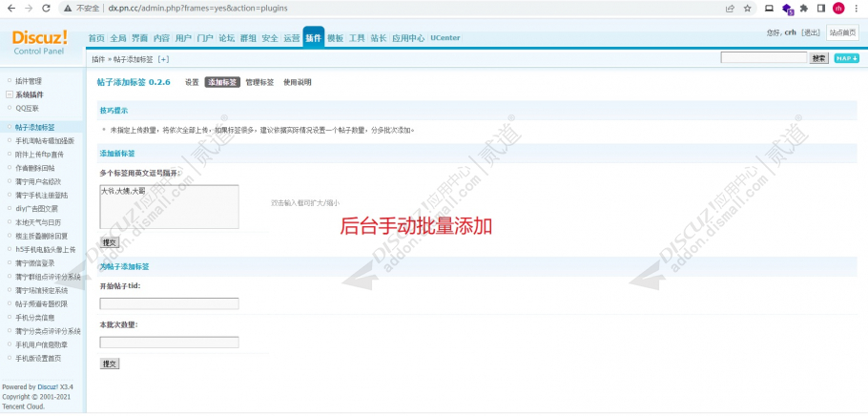The width and height of the screenshot is (868, 416).
Task: Open the 全局 top menu
Action: coord(118,38)
